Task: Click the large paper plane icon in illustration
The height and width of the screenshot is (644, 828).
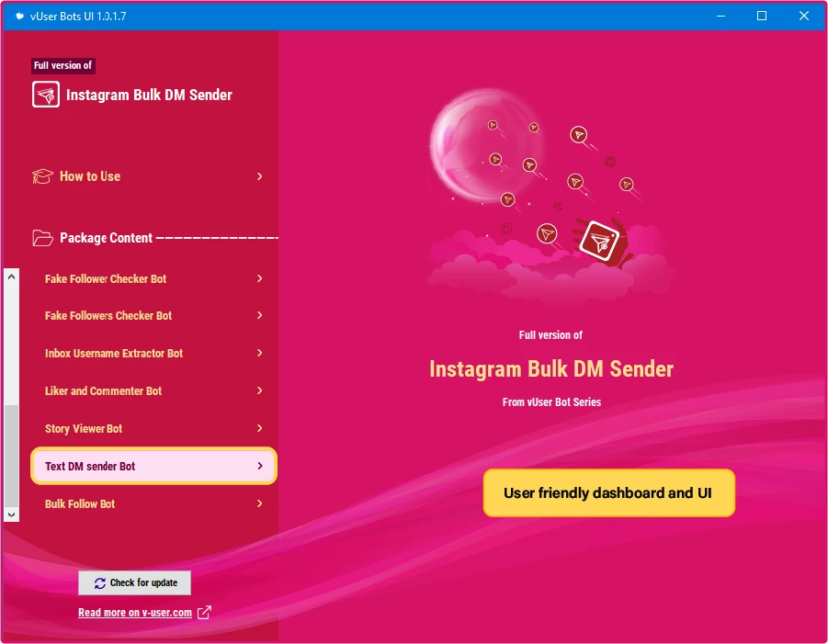Action: click(x=600, y=242)
